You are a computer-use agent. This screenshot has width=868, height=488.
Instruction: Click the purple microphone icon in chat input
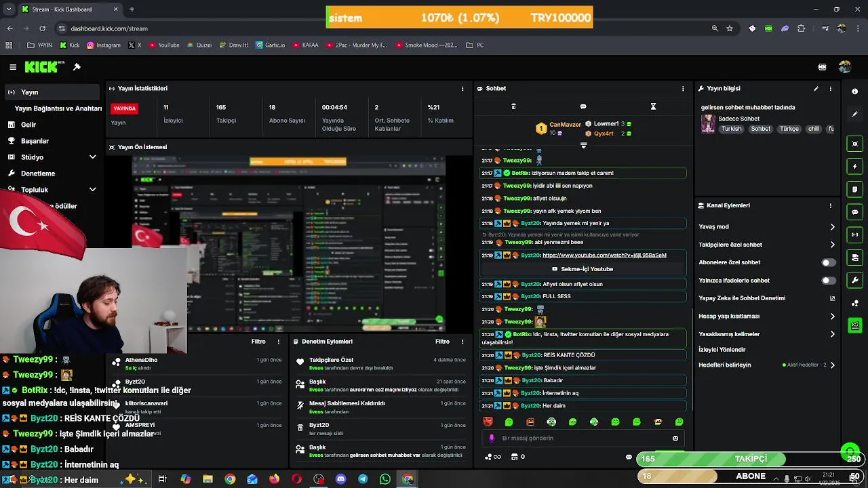tap(492, 439)
